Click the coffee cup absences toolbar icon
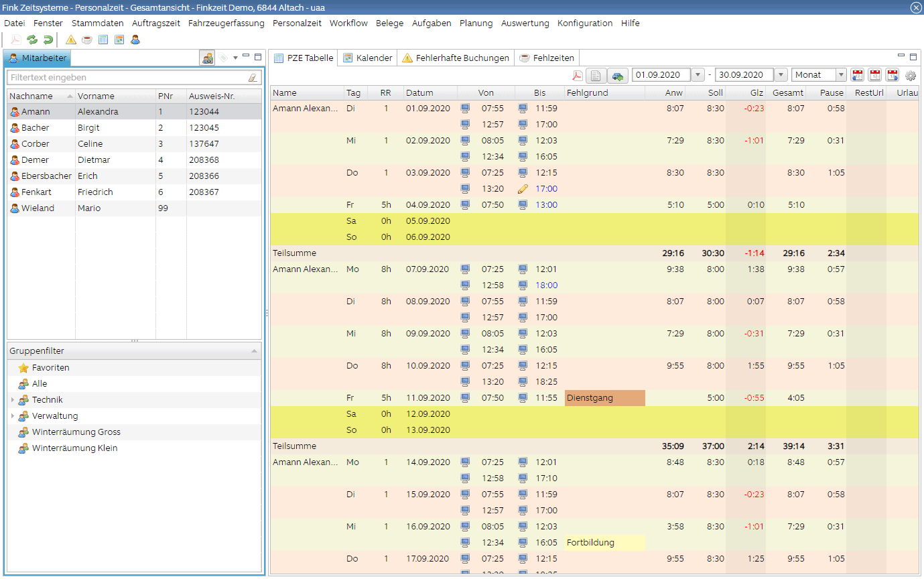The image size is (924, 579). tap(87, 40)
